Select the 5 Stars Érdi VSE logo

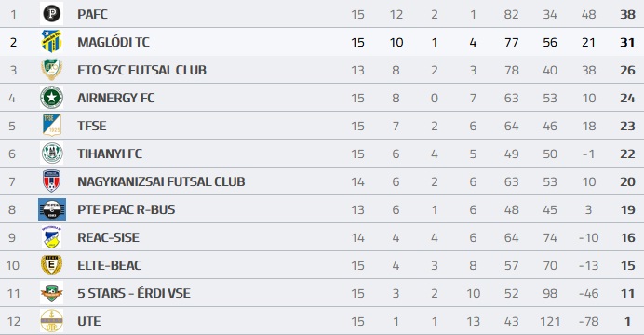[52, 293]
